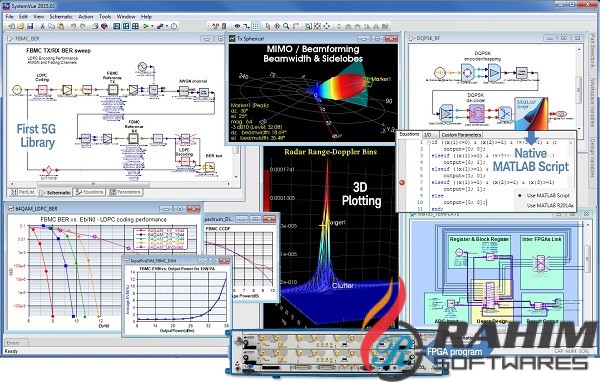The height and width of the screenshot is (382, 600).
Task: Open the File menu
Action: 10,16
